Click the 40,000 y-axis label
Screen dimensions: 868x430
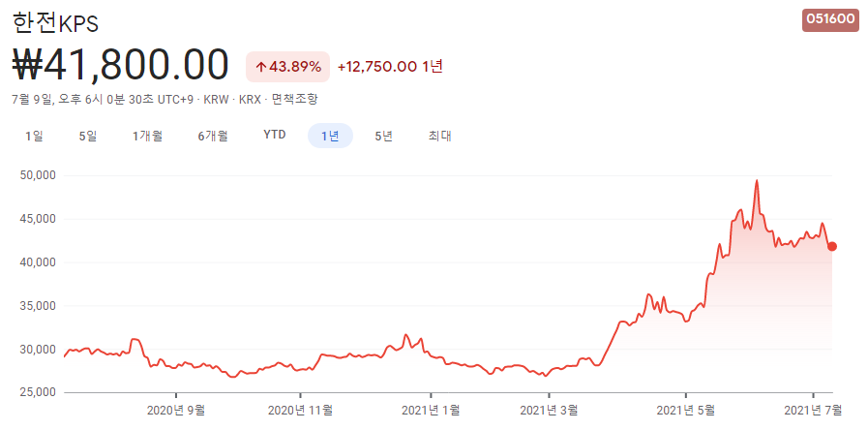tap(38, 262)
